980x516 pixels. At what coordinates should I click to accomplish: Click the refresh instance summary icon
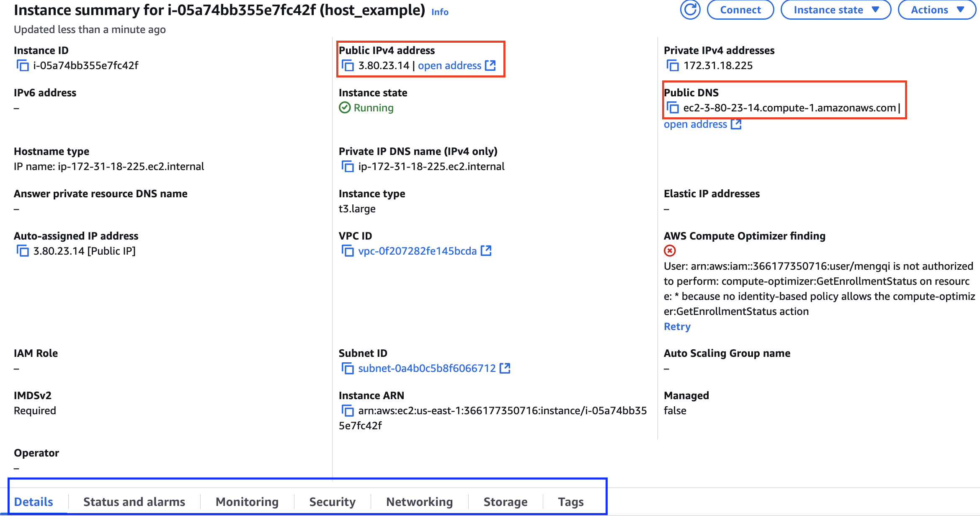point(690,10)
